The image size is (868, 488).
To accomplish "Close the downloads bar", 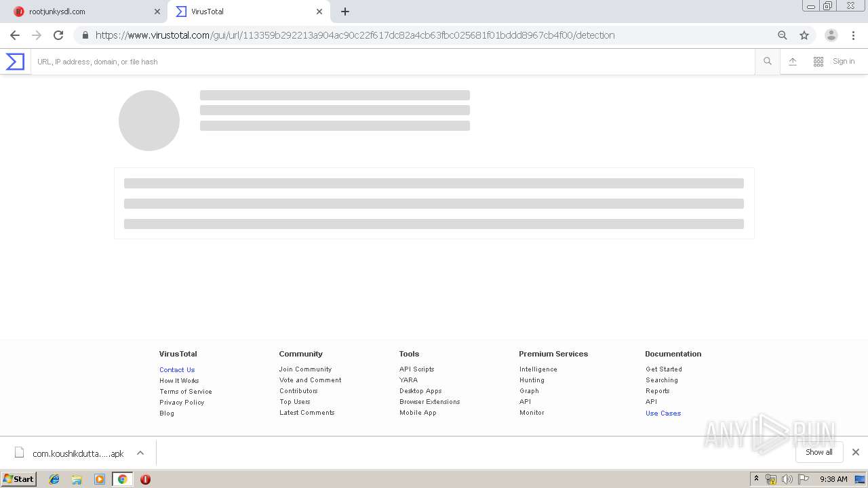I will [x=856, y=452].
